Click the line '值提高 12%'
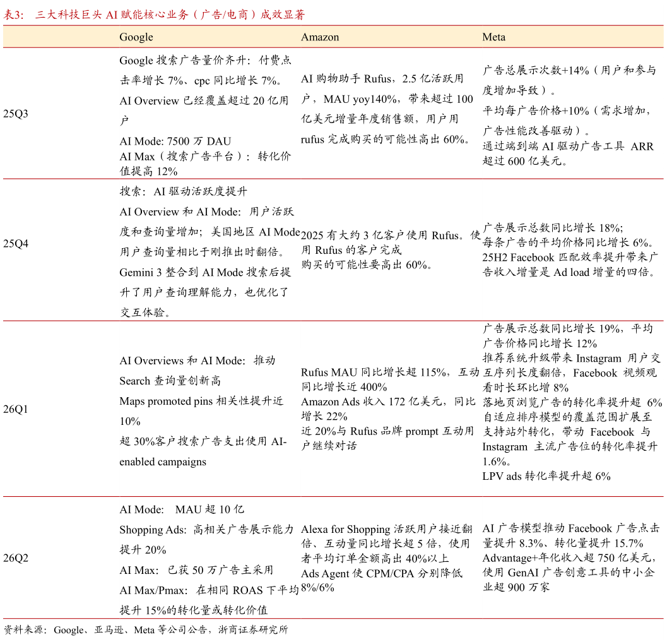The image size is (667, 644). (x=148, y=171)
